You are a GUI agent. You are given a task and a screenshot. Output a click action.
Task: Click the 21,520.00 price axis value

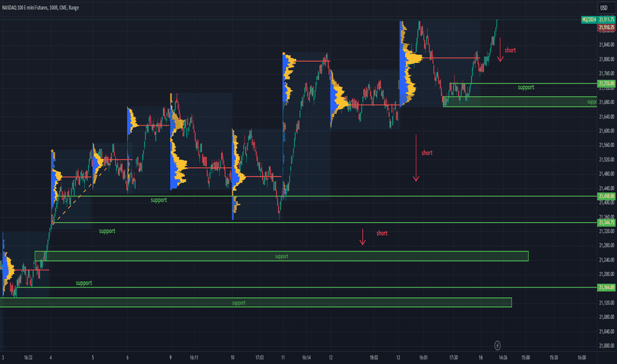click(606, 159)
